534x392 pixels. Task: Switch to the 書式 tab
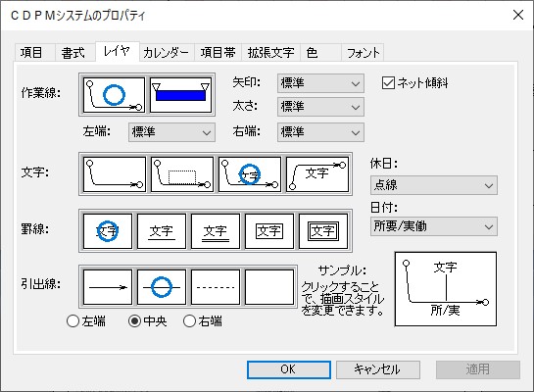tap(75, 53)
